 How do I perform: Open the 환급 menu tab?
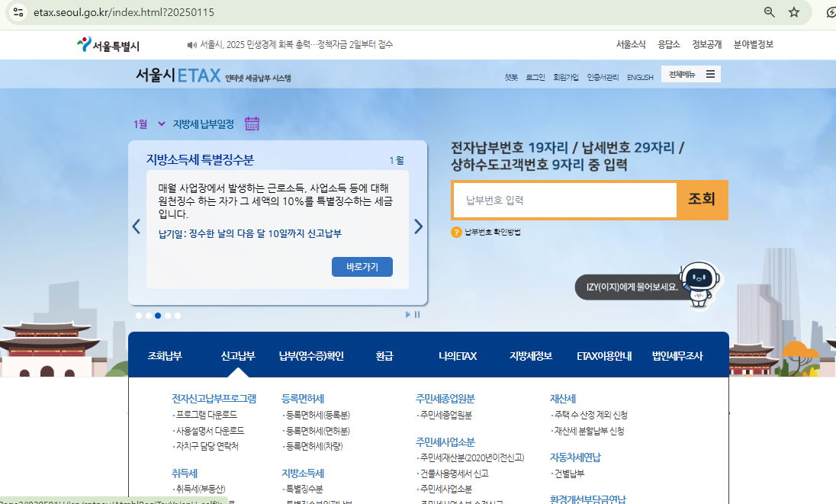[384, 356]
